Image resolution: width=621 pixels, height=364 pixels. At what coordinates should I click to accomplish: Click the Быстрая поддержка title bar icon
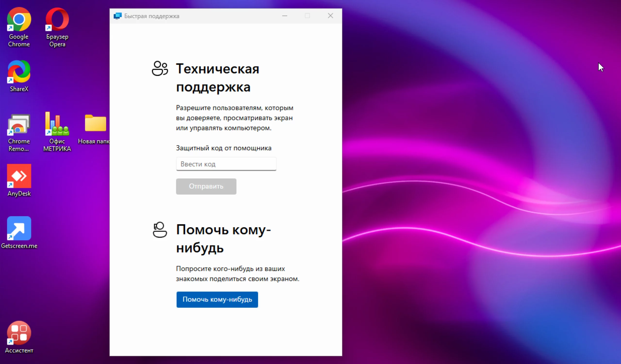pos(118,16)
